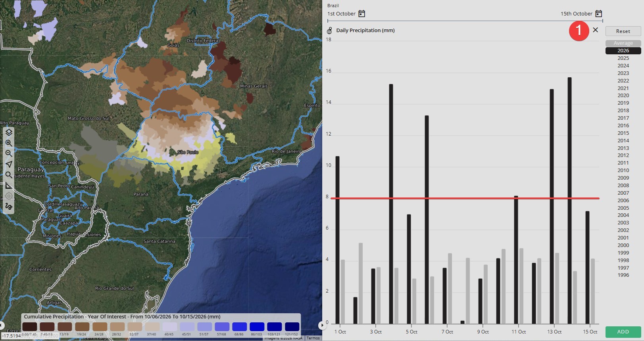Open the map search magnifier tool
The height and width of the screenshot is (341, 644).
click(9, 175)
